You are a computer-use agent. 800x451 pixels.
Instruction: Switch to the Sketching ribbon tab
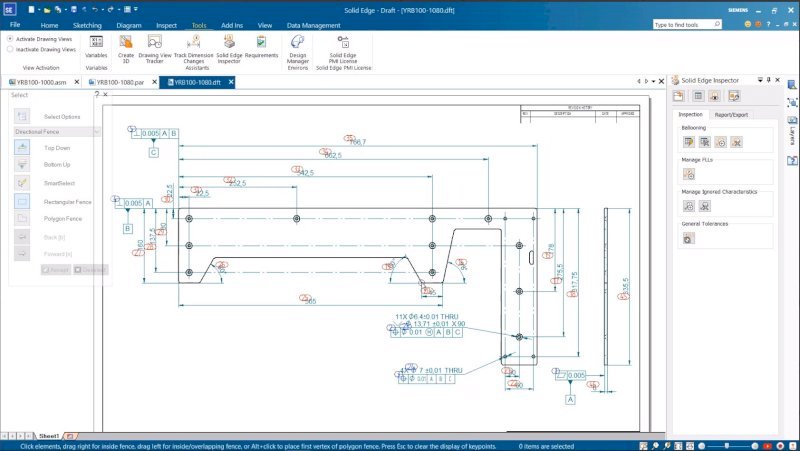point(86,24)
